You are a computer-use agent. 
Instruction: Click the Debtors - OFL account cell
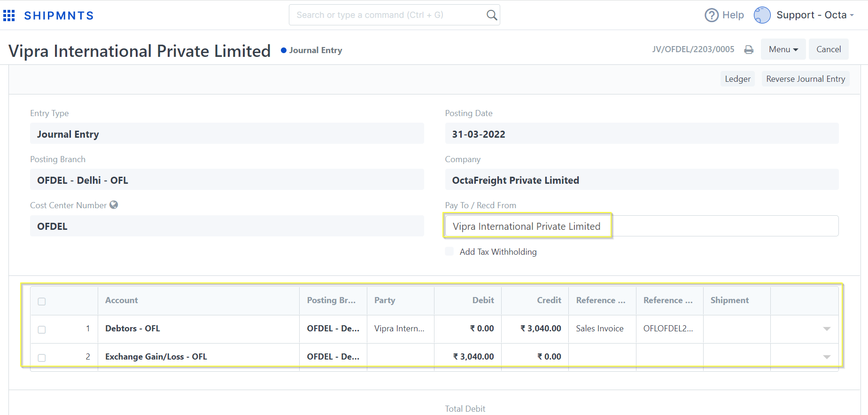tap(199, 329)
